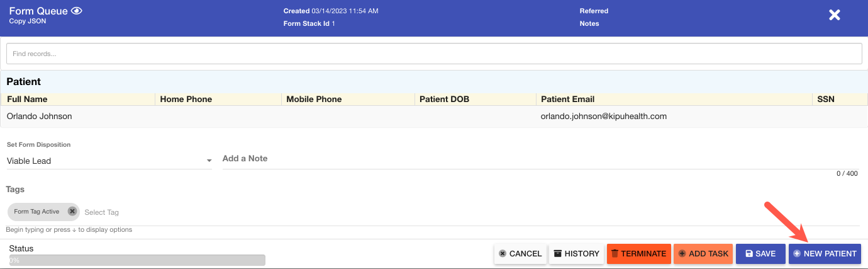Screen dimensions: 868x269
Task: Remove the Form Tag Active chip
Action: (72, 212)
